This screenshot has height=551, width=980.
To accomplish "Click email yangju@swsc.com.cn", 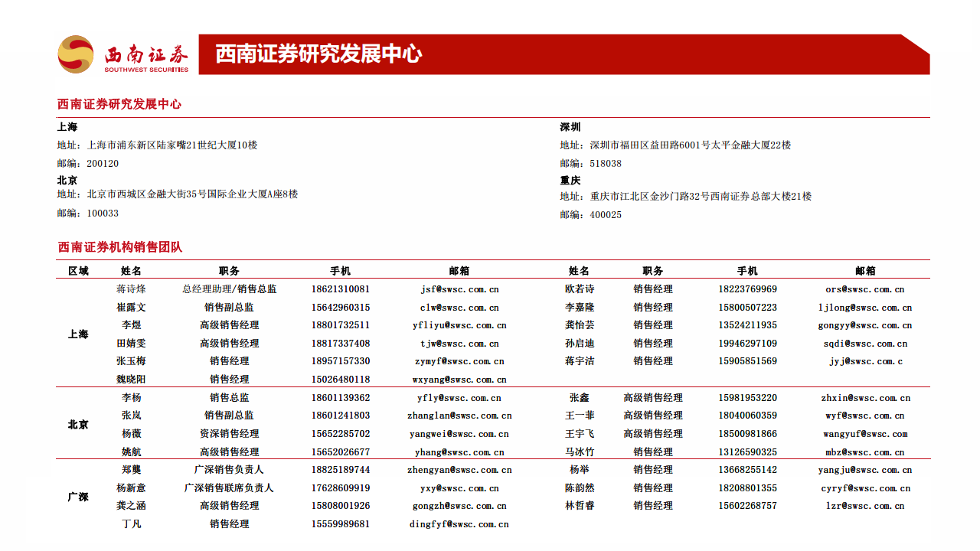I will click(x=865, y=470).
